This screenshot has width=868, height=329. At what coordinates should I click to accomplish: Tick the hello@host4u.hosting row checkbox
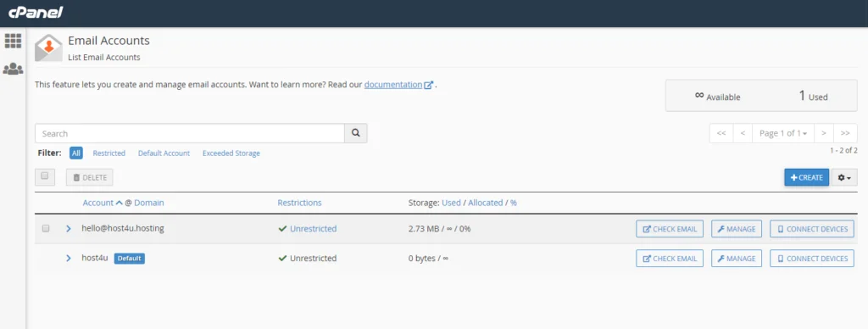(x=46, y=228)
